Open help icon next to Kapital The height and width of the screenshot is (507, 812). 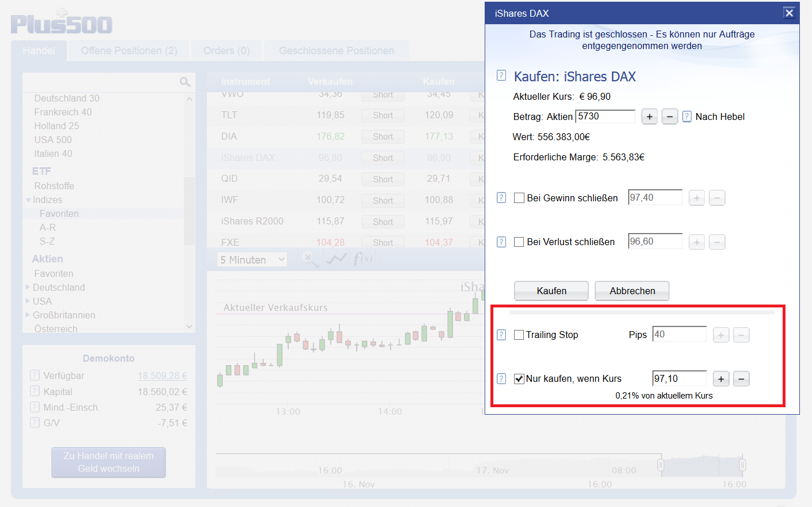tap(35, 392)
